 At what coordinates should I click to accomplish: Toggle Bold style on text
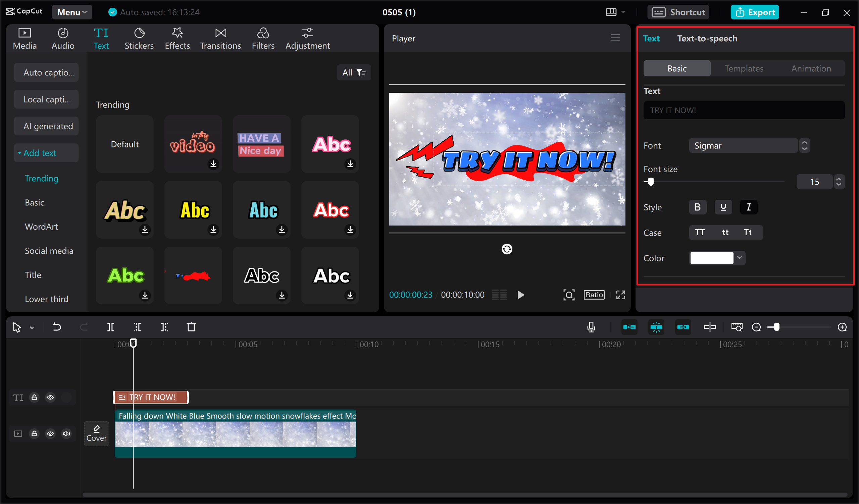[x=698, y=207]
